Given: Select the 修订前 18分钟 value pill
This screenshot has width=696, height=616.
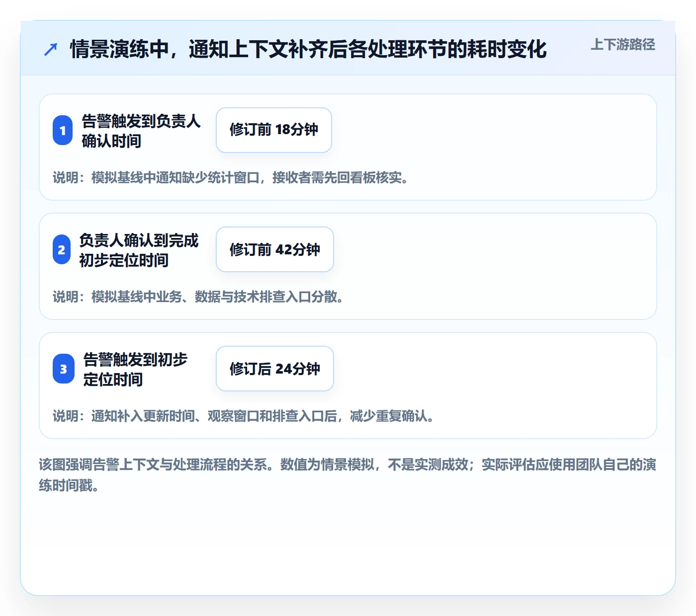Looking at the screenshot, I should 274,130.
